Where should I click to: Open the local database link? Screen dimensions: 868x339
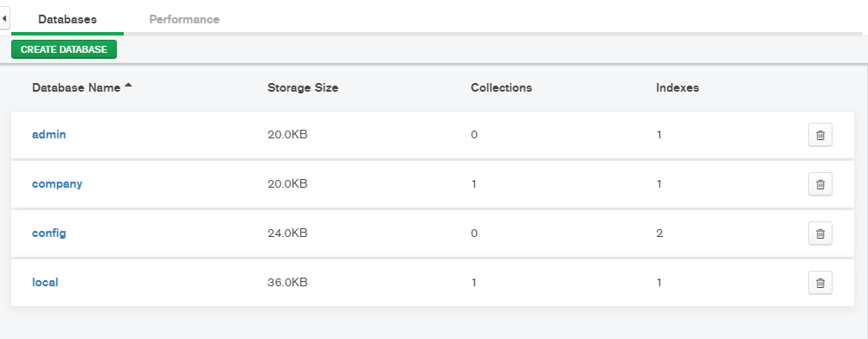click(x=45, y=282)
